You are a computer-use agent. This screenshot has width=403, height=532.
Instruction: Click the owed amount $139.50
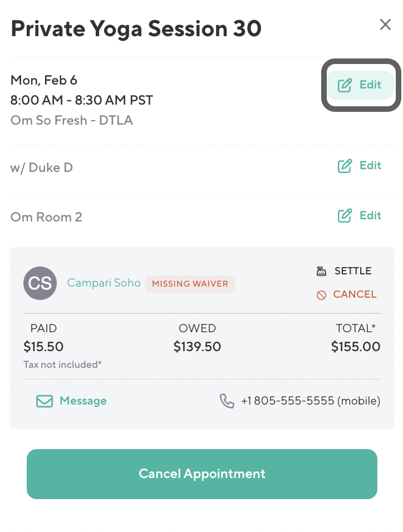[x=197, y=347]
